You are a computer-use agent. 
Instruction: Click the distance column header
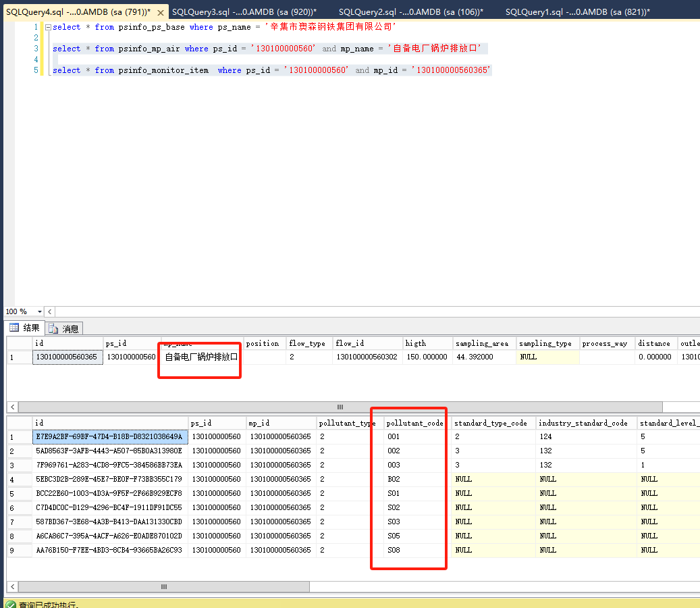pyautogui.click(x=655, y=343)
